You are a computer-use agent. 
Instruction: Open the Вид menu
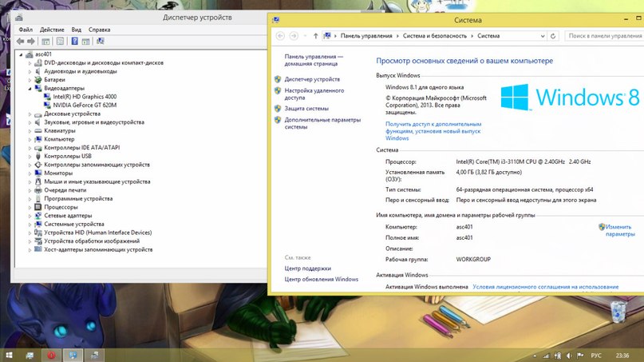tap(77, 30)
